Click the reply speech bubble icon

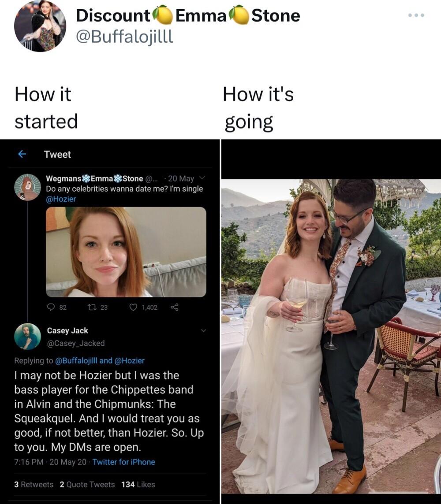tap(50, 307)
